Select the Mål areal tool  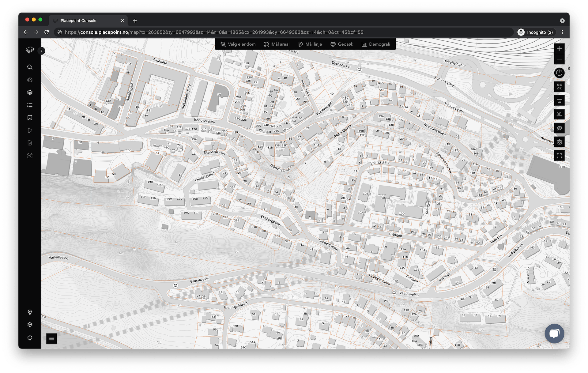tap(277, 44)
